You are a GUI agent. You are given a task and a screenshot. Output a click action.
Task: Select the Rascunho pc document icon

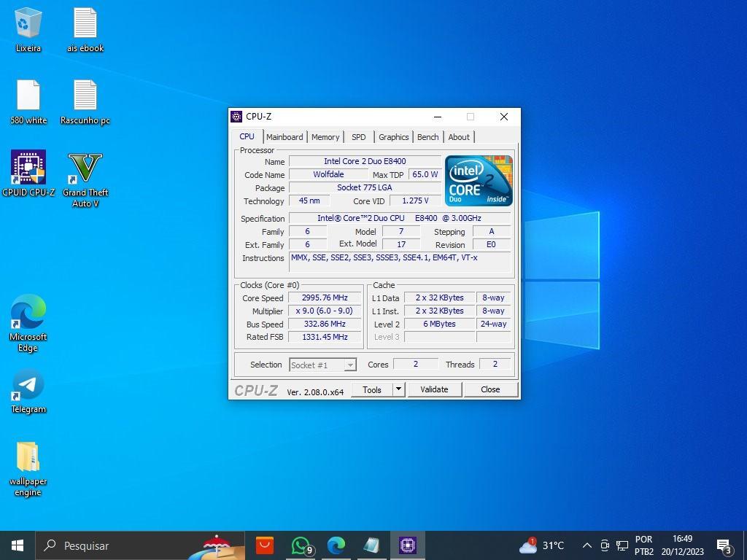85,102
